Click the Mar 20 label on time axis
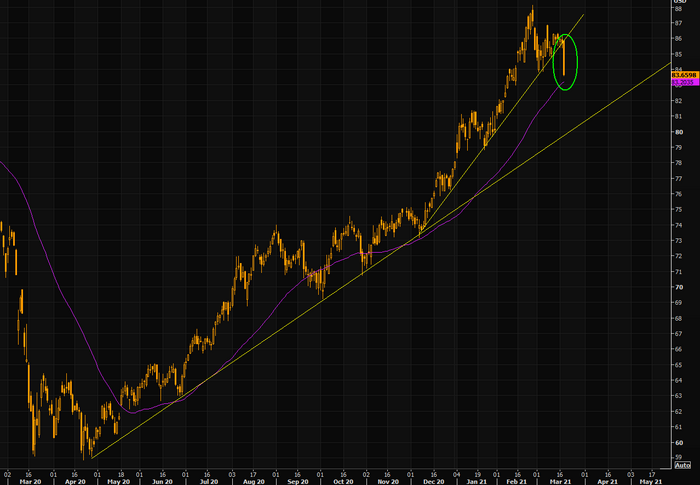 (x=30, y=481)
